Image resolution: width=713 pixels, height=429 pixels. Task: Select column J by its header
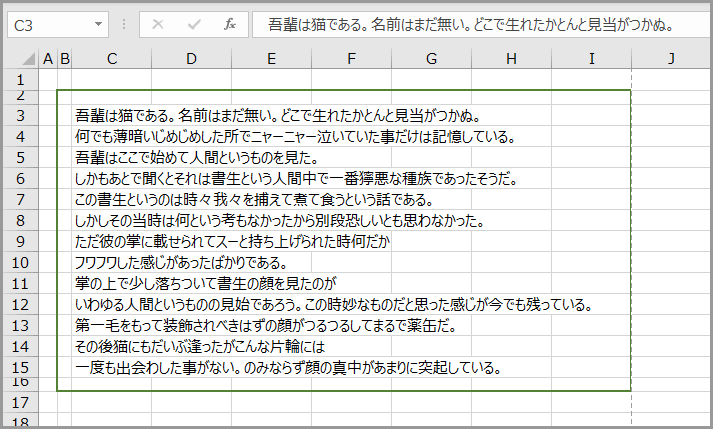tap(671, 60)
